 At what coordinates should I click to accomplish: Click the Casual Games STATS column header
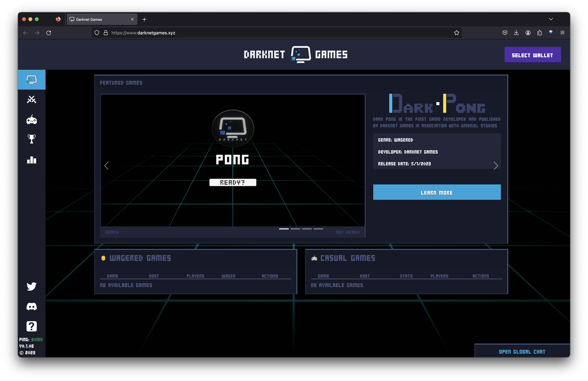click(x=406, y=276)
